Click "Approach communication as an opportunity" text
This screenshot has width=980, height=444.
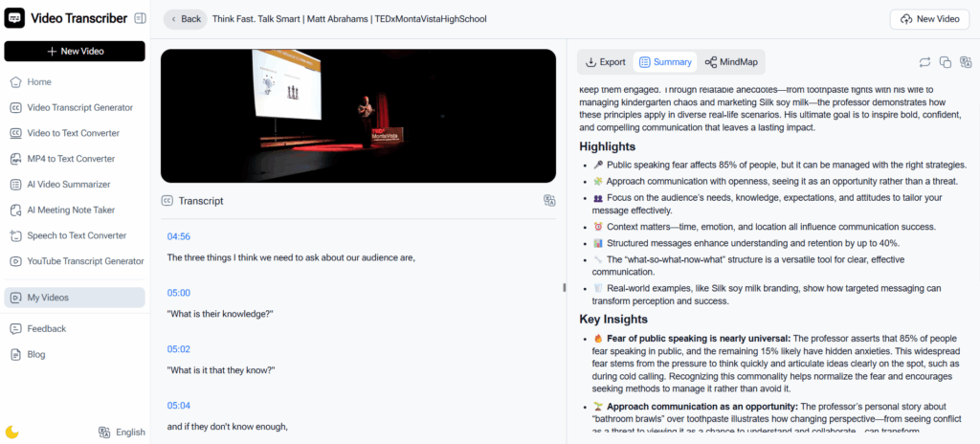(702, 407)
